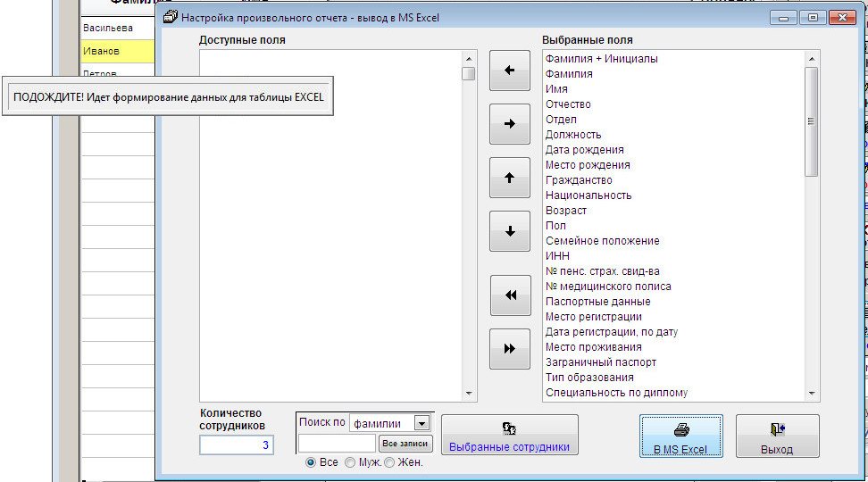Move selected field up with up arrow
Screen dimensions: 868x482
[x=510, y=178]
